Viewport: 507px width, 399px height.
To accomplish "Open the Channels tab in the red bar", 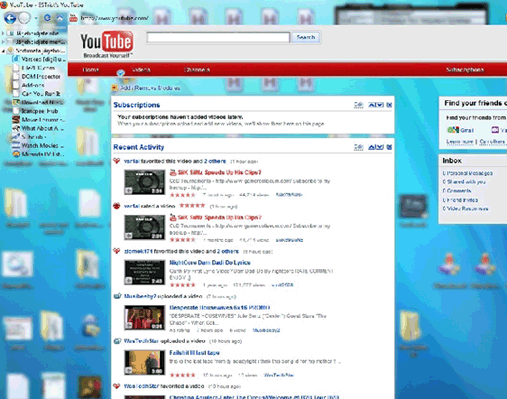I will click(x=197, y=70).
